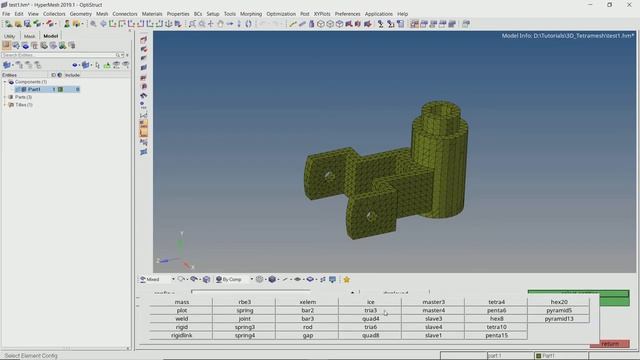Toggle the eye show/hide icon in browser
This screenshot has width=640, height=360.
pyautogui.click(x=75, y=65)
